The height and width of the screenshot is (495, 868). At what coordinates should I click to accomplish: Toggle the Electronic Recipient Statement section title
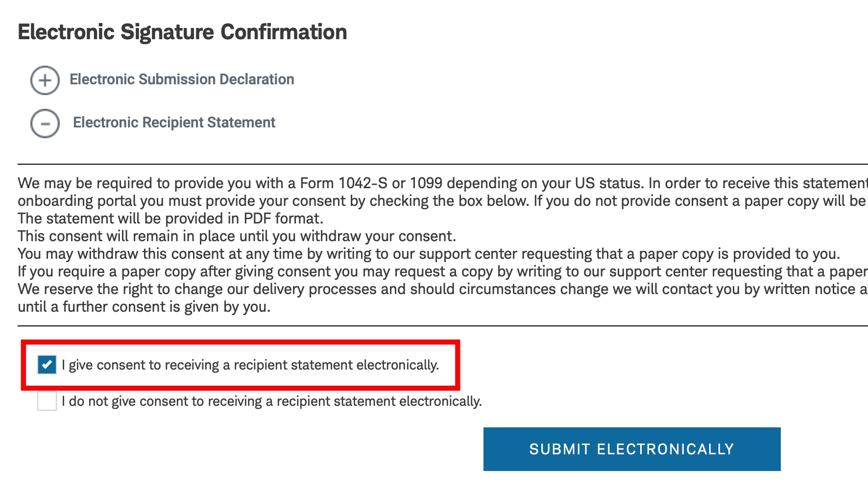point(174,123)
